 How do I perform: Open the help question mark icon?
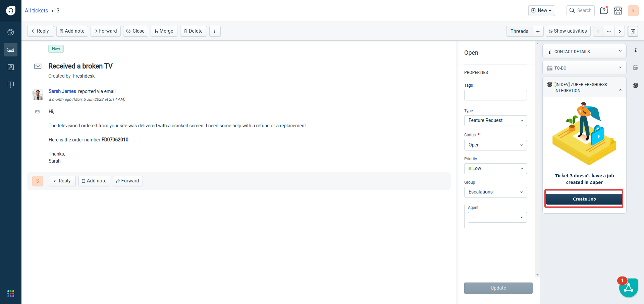point(604,11)
